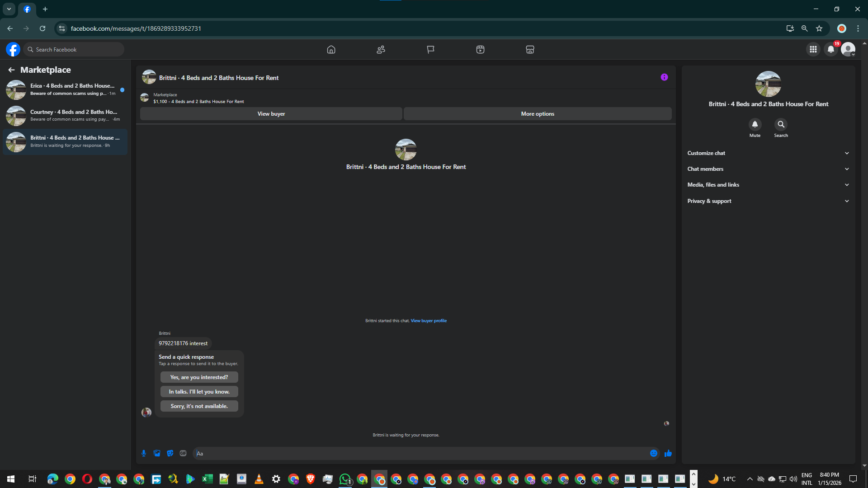Click the voice clip microphone icon
The height and width of the screenshot is (488, 868).
point(144,453)
